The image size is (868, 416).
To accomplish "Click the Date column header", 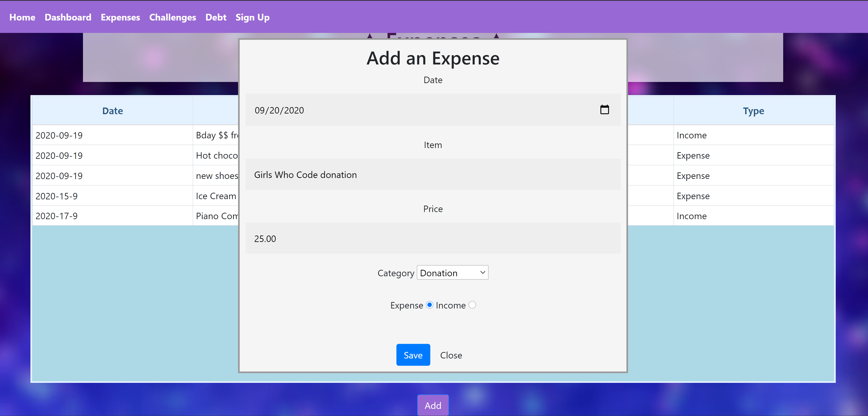I will (112, 111).
